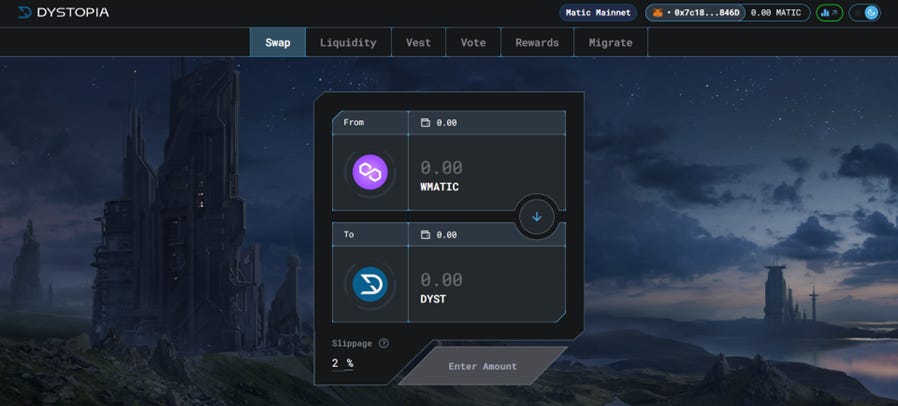Click the wallet balance icon in To row

[425, 235]
